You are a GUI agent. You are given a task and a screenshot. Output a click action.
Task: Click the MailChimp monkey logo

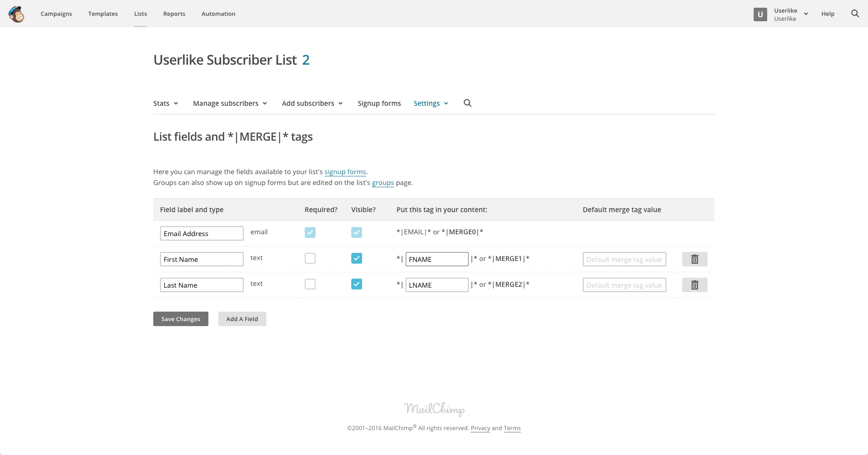point(16,14)
